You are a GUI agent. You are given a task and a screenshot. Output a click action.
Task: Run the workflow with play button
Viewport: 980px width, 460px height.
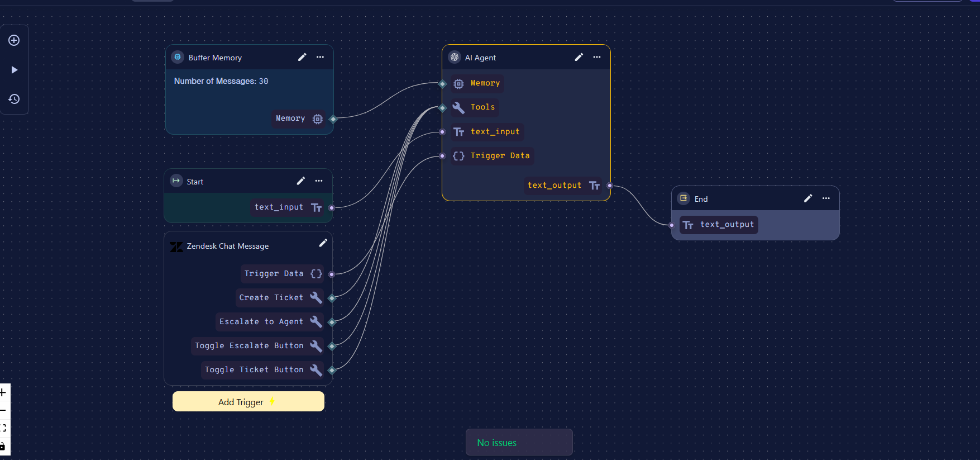(14, 70)
